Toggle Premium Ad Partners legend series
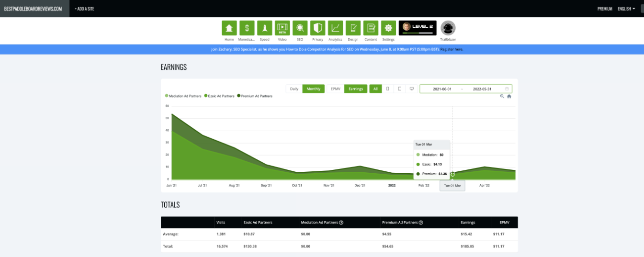Viewport: 644px width, 257px height. pos(255,96)
